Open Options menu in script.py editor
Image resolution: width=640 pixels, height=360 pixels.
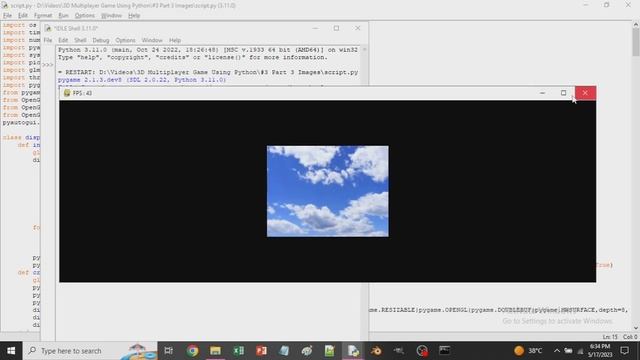pos(84,16)
